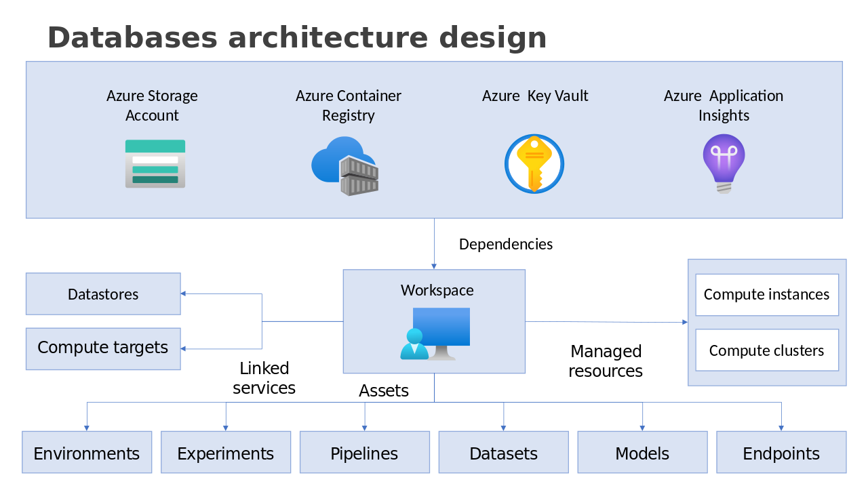This screenshot has height=488, width=868.
Task: Select the Models asset box
Action: [642, 452]
